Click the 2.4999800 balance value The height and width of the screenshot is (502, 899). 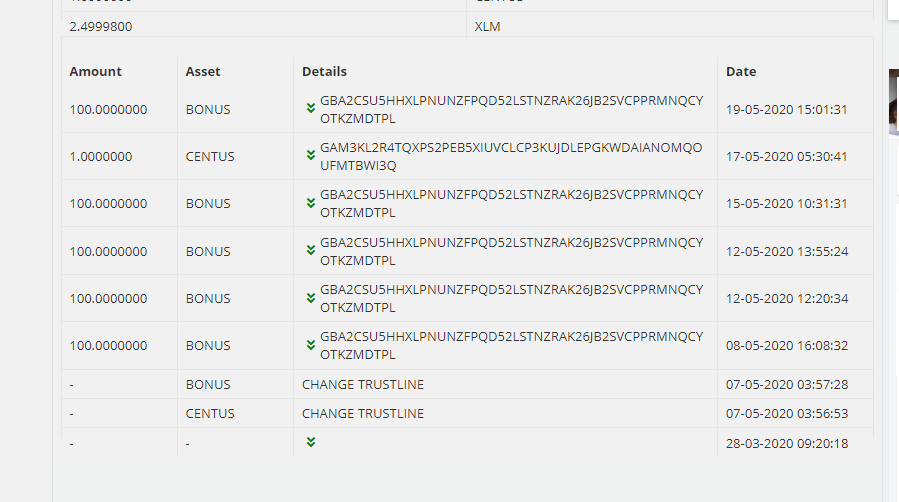(x=101, y=27)
